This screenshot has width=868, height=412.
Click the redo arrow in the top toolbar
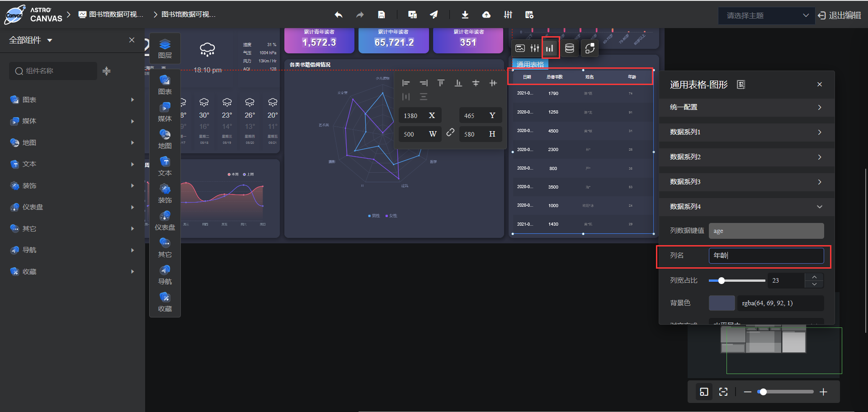pos(360,15)
